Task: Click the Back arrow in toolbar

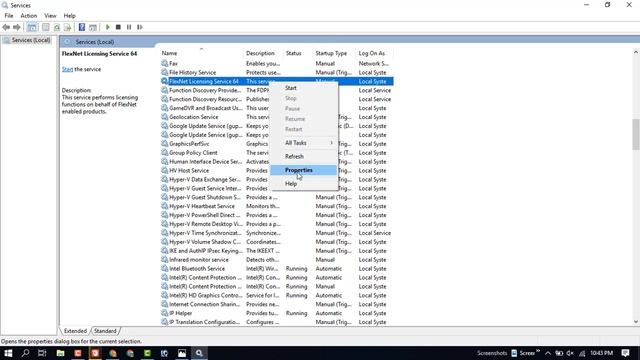Action: (x=6, y=27)
